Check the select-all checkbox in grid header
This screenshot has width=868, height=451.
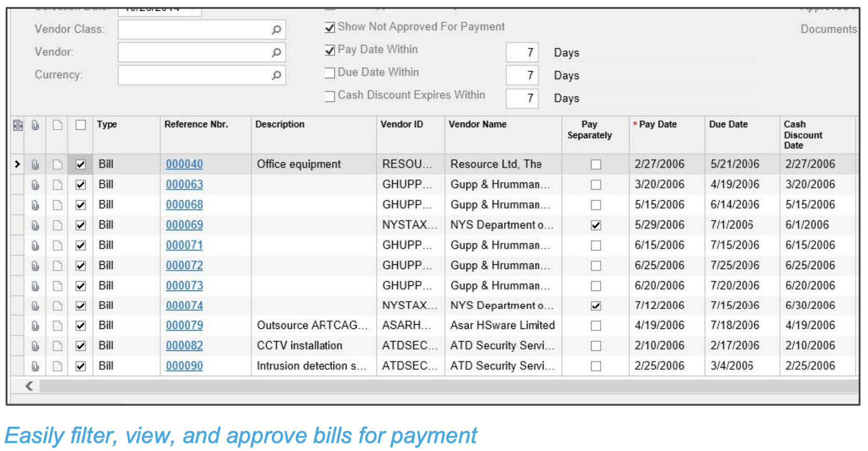tap(81, 125)
